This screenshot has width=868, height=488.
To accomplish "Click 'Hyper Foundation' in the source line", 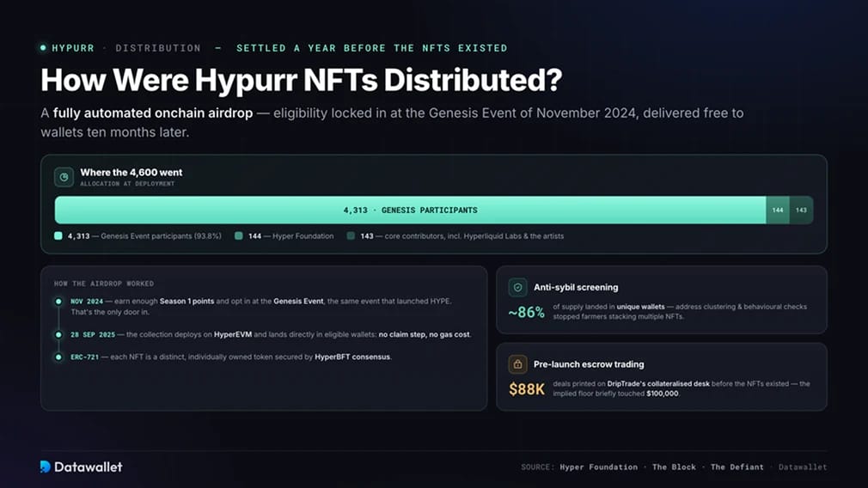I will [x=598, y=467].
